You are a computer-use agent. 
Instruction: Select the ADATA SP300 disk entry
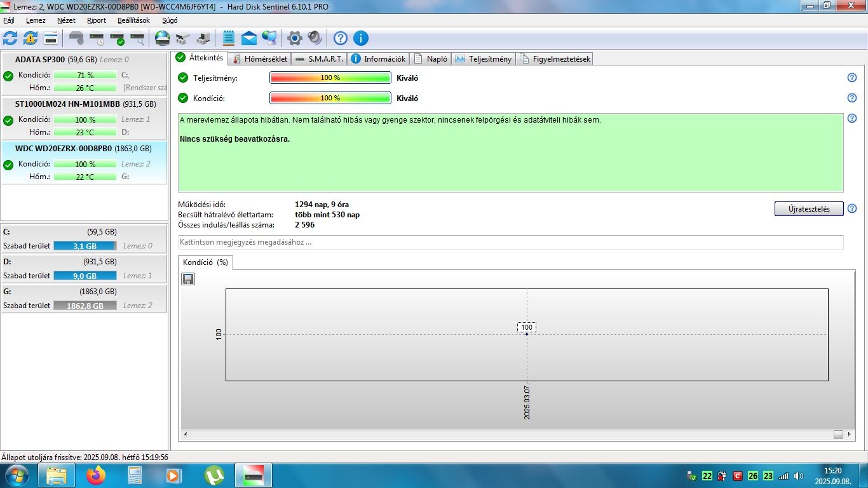pos(84,73)
